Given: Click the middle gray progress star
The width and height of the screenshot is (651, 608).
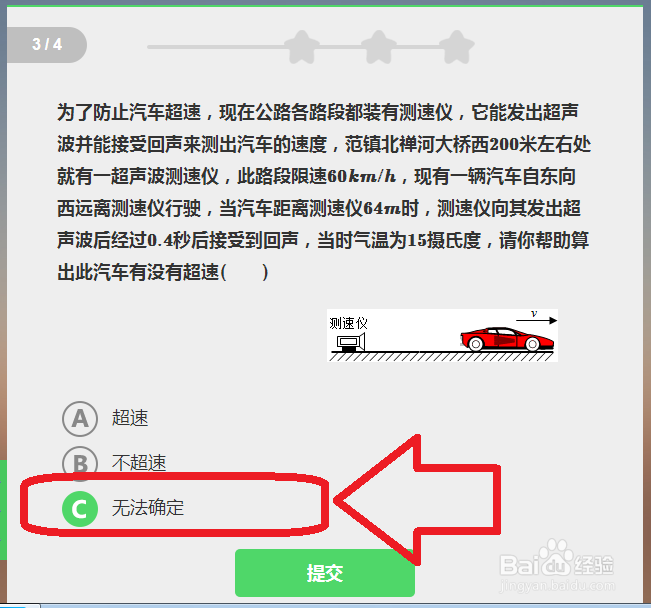Looking at the screenshot, I should pyautogui.click(x=379, y=47).
